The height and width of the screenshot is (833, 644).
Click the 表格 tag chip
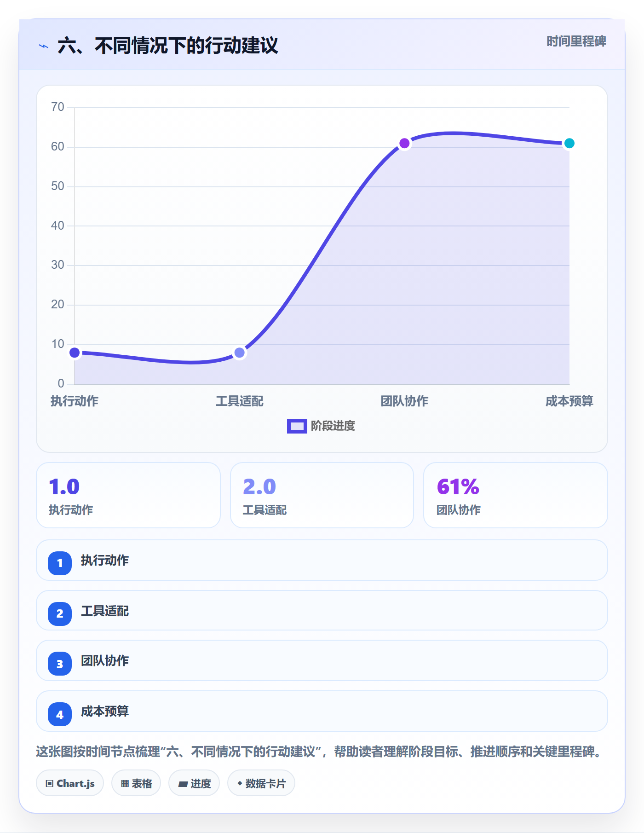point(136,783)
